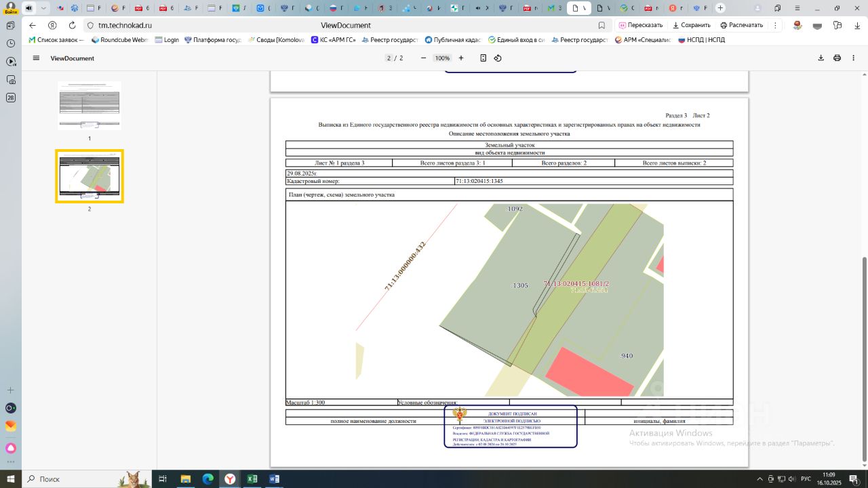Reload the current page
Viewport: 868px width, 488px height.
click(x=73, y=25)
